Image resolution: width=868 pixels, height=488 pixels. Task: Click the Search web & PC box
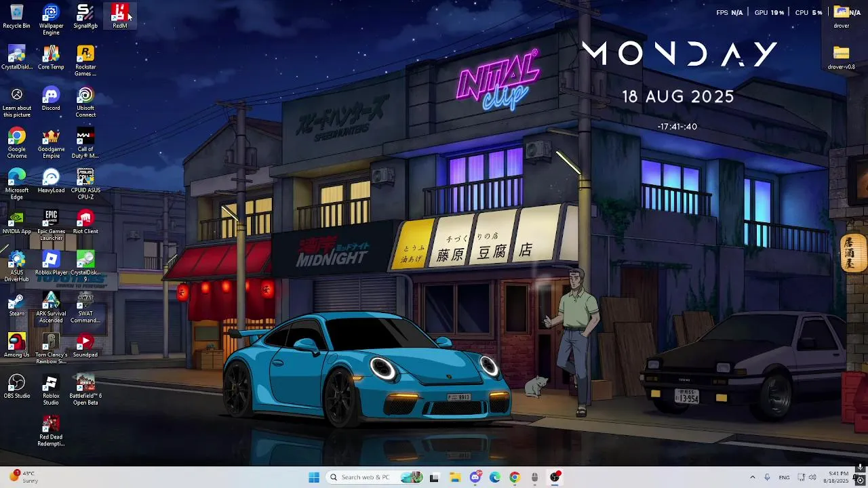(374, 477)
